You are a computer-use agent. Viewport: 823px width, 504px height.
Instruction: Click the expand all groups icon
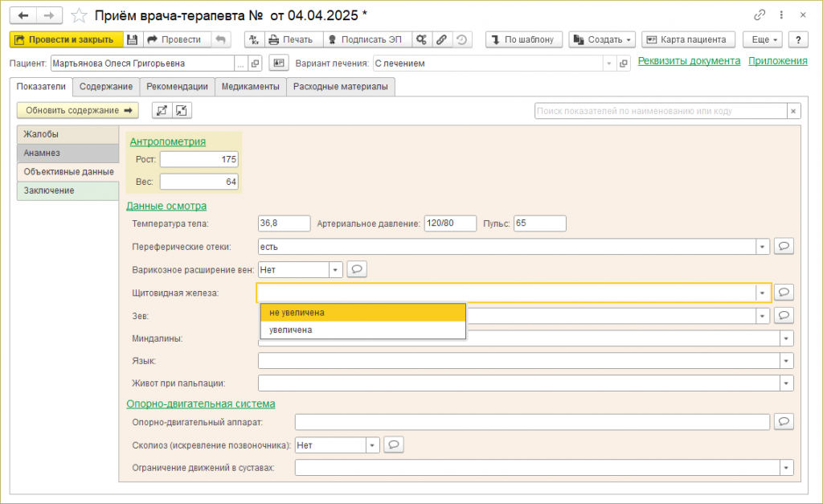tap(162, 110)
